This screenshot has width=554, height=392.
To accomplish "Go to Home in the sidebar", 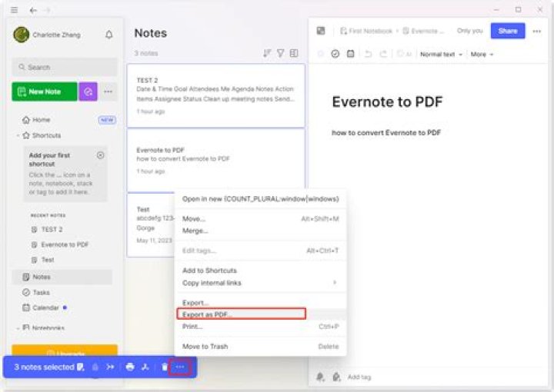I will click(x=42, y=120).
